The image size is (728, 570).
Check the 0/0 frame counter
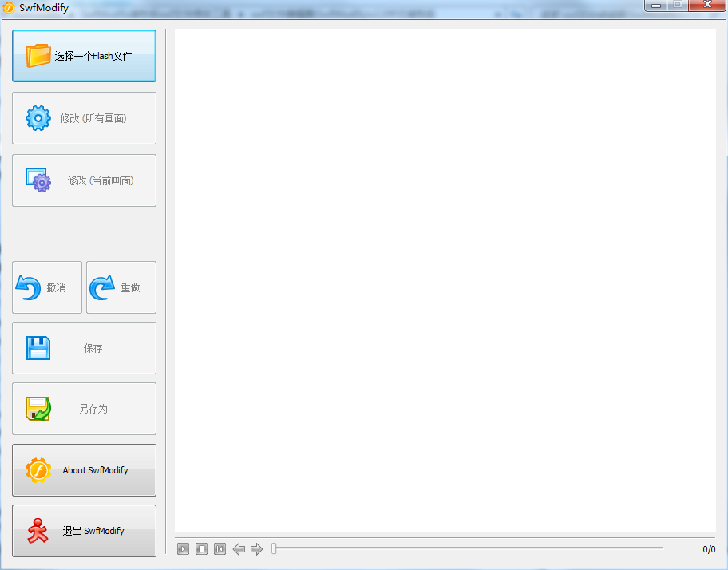pyautogui.click(x=707, y=548)
